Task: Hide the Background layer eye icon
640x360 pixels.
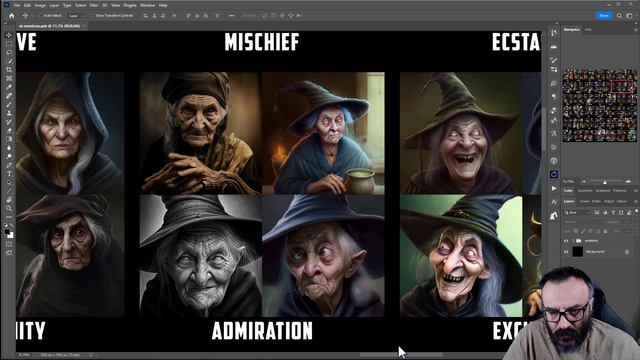Action: pos(566,252)
